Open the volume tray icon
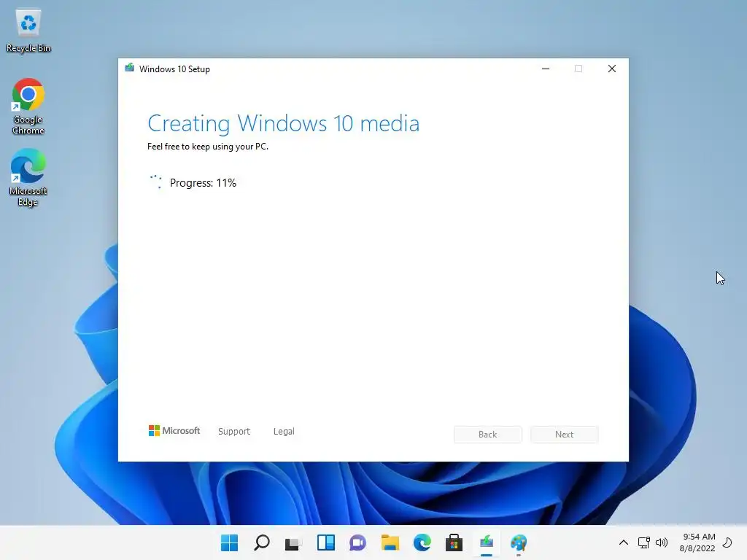Image resolution: width=747 pixels, height=560 pixels. [x=661, y=542]
